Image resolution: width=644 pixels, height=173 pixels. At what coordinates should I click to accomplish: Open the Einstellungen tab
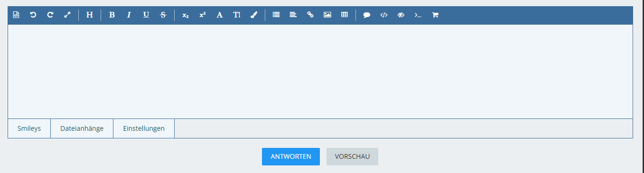[144, 128]
